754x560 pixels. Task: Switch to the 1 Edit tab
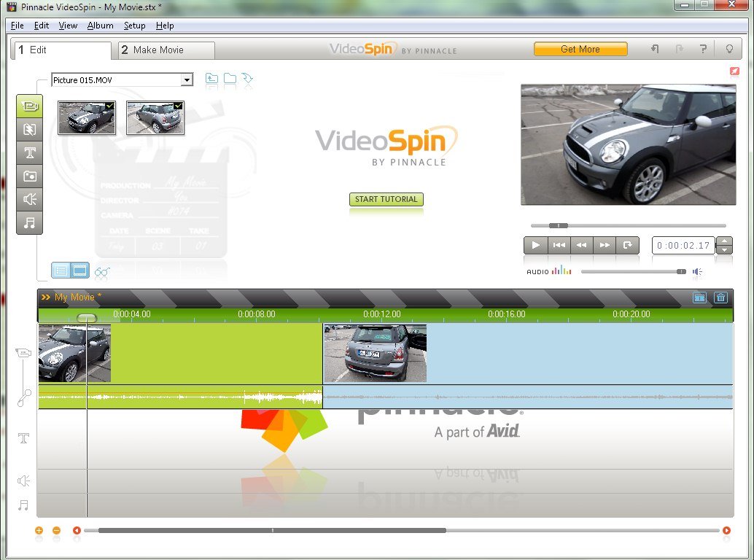tap(61, 50)
